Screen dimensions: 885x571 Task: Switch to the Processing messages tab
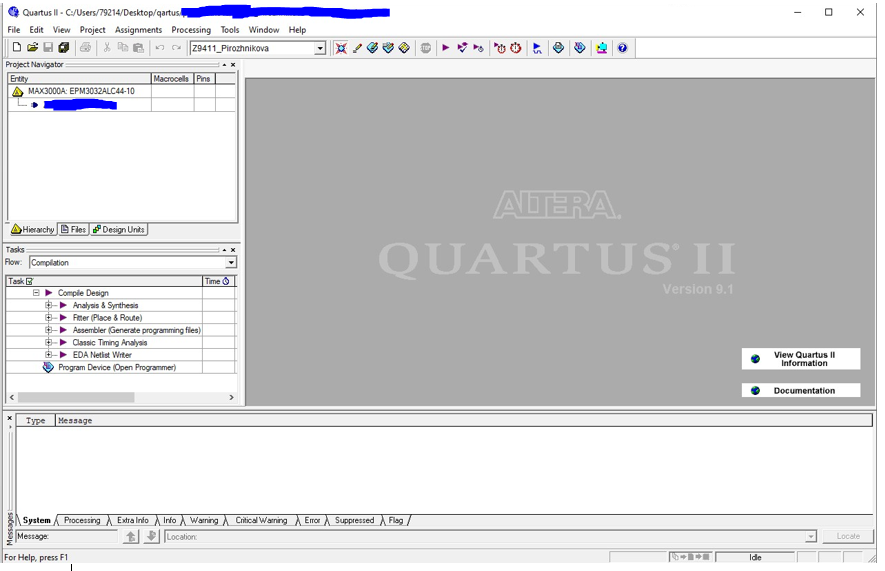coord(82,520)
